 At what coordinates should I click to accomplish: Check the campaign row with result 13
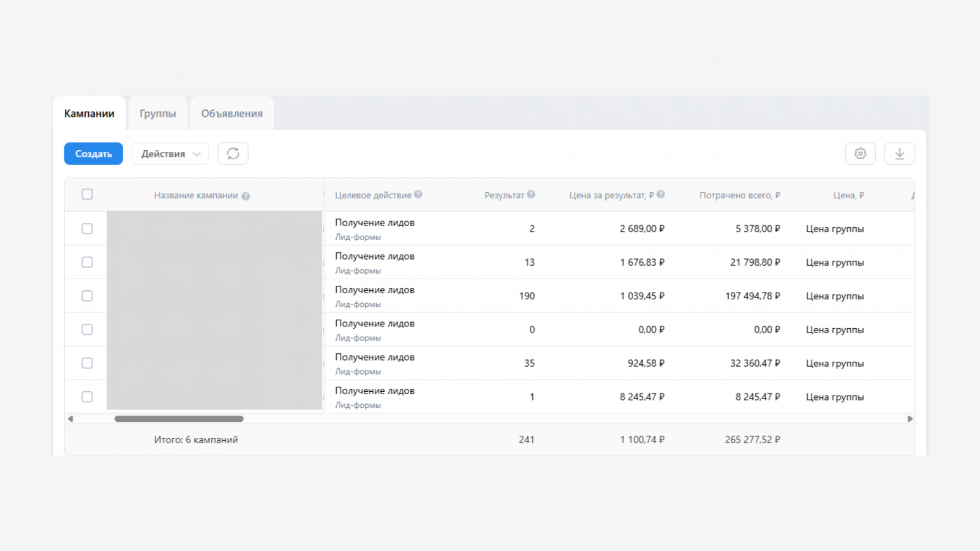[87, 262]
